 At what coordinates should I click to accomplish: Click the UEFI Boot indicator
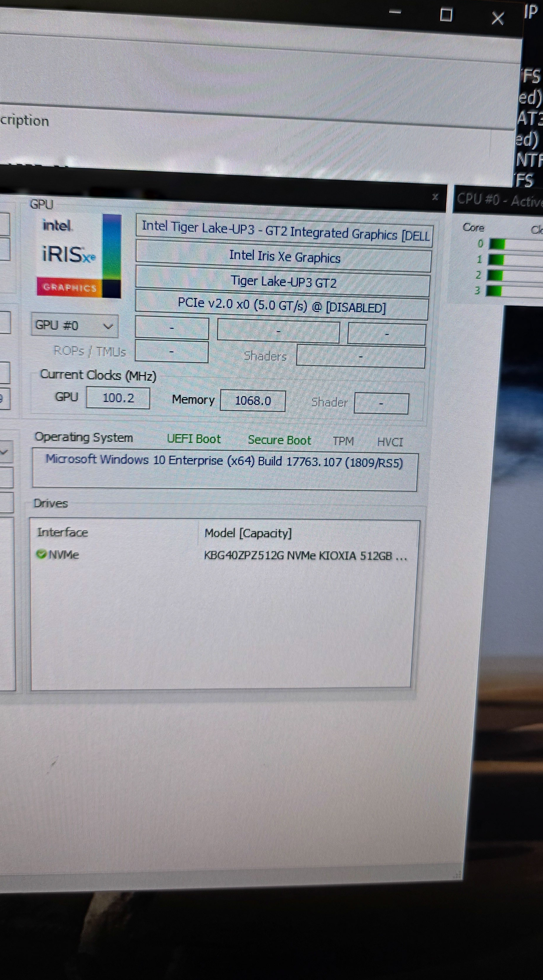pyautogui.click(x=194, y=439)
